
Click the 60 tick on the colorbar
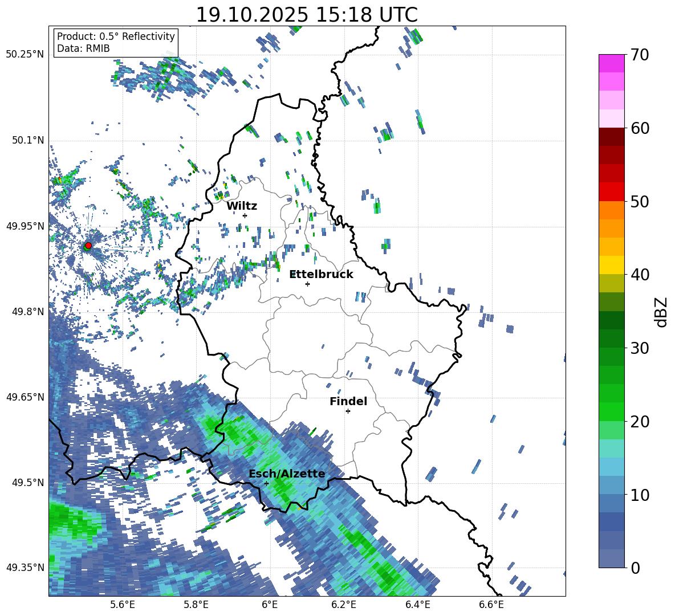pyautogui.click(x=640, y=128)
